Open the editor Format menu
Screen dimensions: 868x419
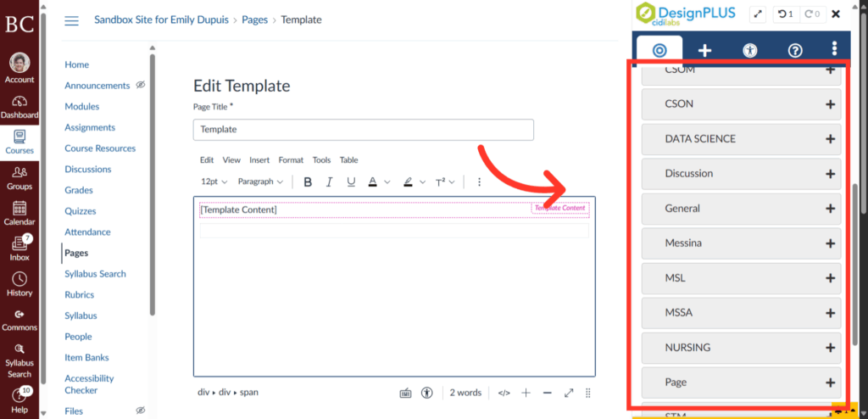(x=291, y=160)
